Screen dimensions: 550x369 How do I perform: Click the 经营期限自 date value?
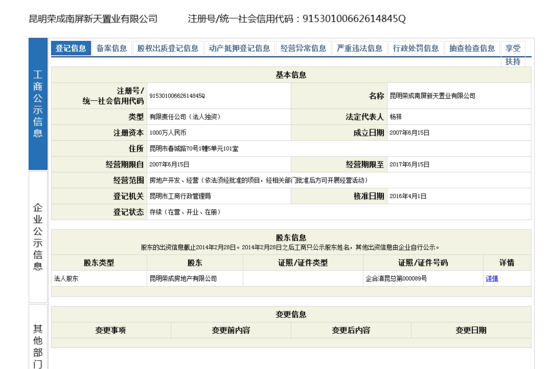tap(169, 164)
